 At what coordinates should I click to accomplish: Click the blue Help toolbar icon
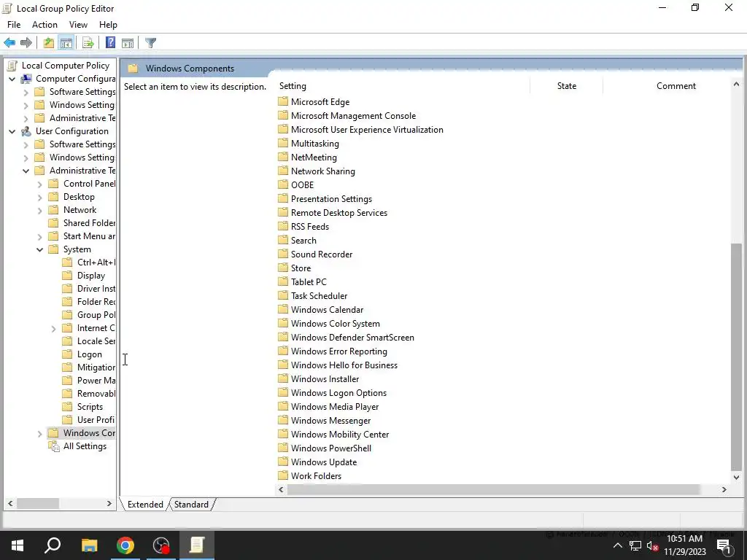[111, 43]
